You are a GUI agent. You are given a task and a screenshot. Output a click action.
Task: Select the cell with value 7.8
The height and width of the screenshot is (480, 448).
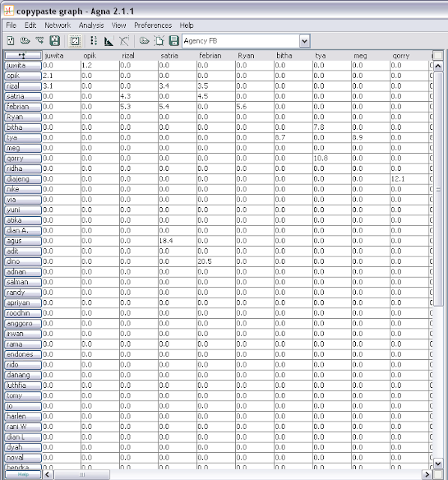[332, 127]
